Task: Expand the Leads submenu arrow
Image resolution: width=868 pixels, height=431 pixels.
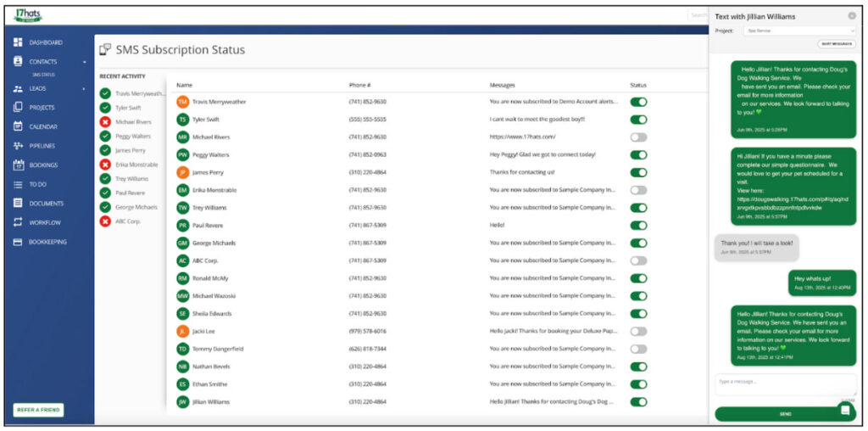Action: (84, 88)
